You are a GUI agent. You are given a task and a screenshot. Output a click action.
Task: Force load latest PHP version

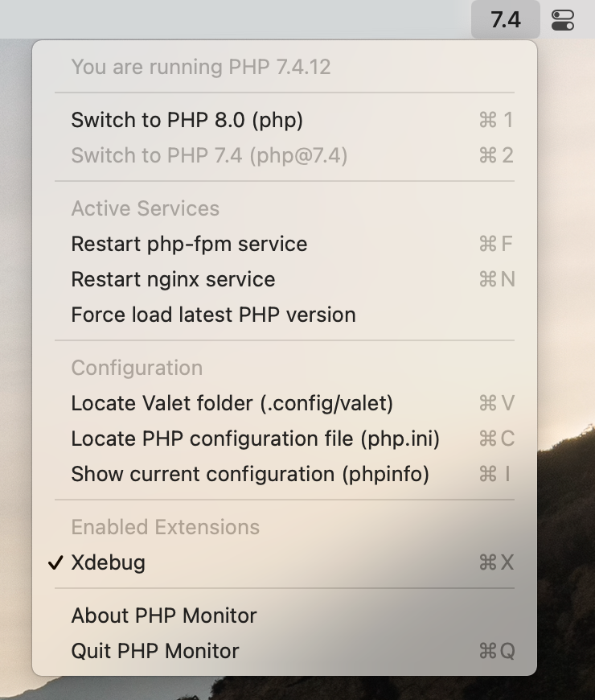coord(285,315)
